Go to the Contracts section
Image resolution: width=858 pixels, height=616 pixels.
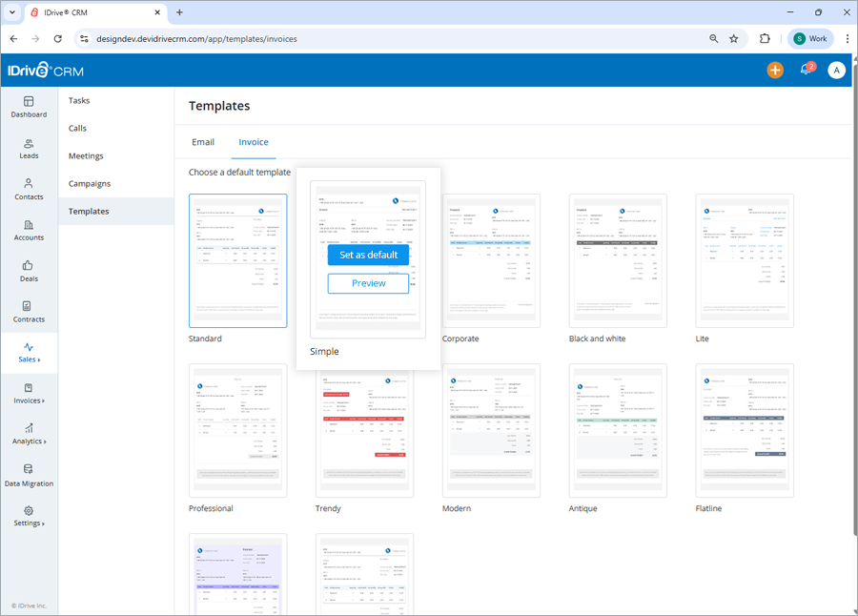(29, 313)
